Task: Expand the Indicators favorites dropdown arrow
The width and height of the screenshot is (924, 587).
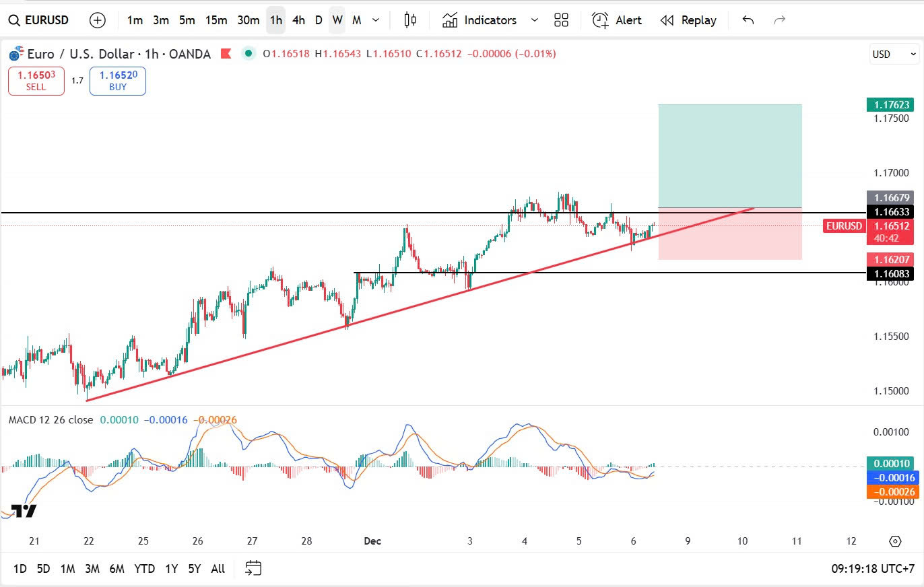Action: click(535, 20)
